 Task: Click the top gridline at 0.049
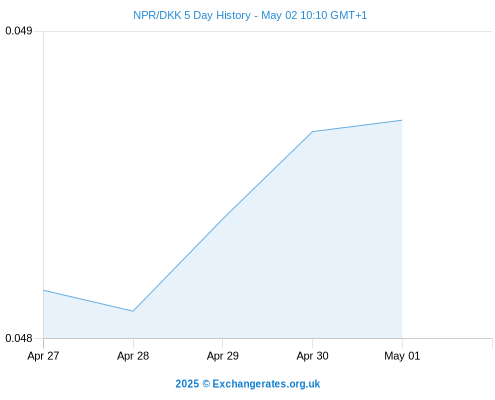(x=268, y=32)
